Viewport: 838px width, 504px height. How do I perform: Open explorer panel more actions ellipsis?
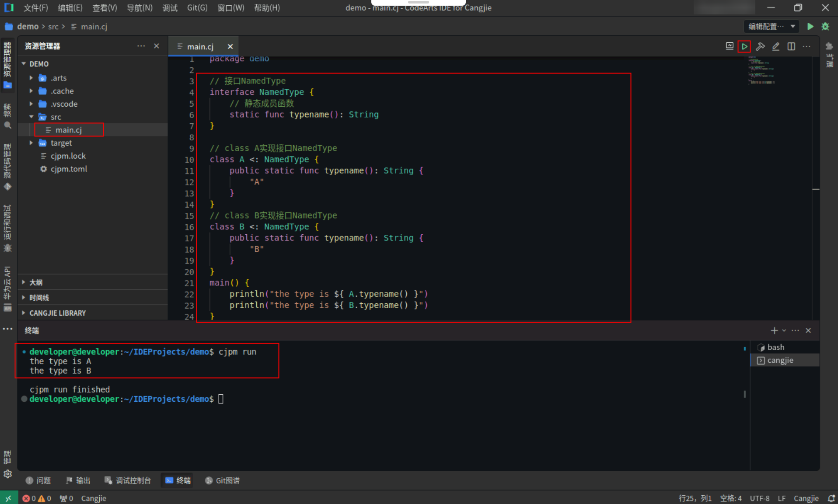coord(141,46)
